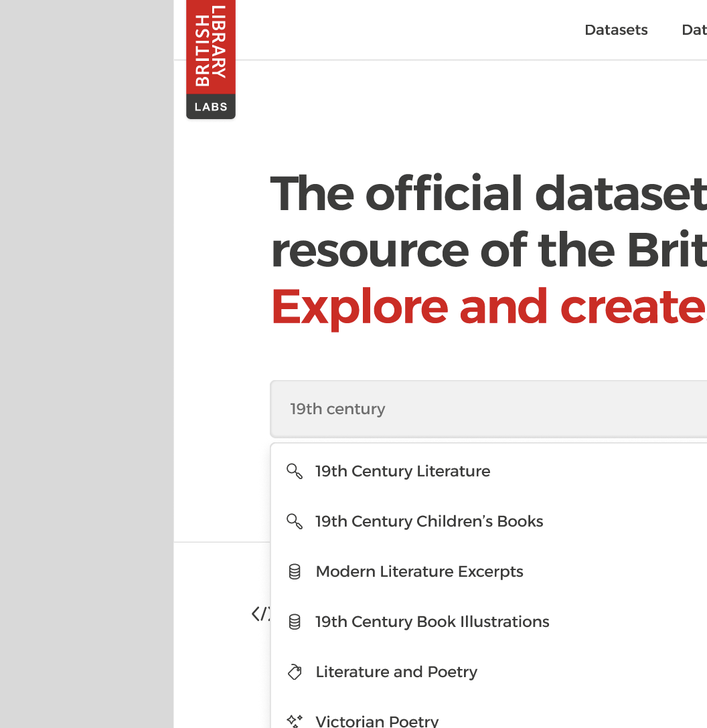The width and height of the screenshot is (707, 728).
Task: Select the "Victorian Poetry" suggestion
Action: pos(377,721)
